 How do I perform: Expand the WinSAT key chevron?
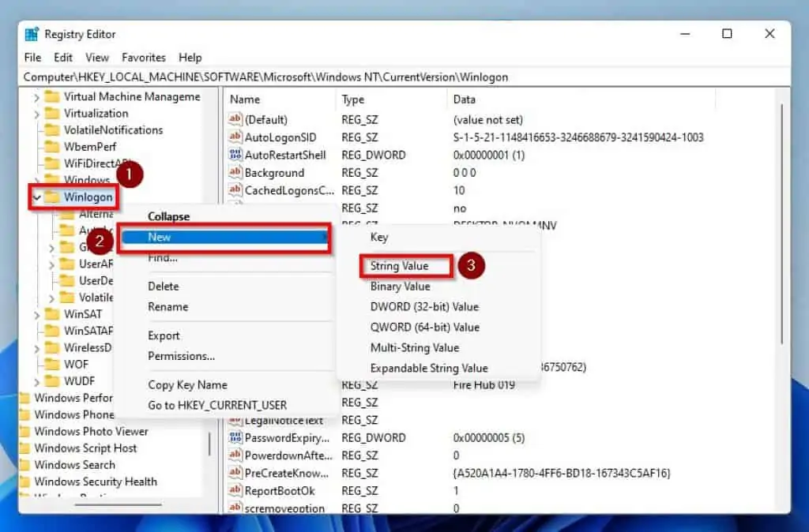36,314
